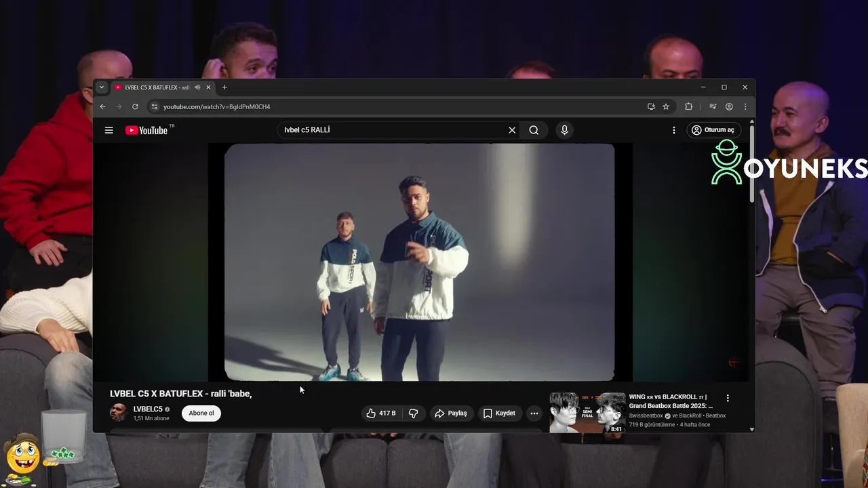Open media controls icon in toolbar
Screen dimensions: 868x488
coord(713,106)
